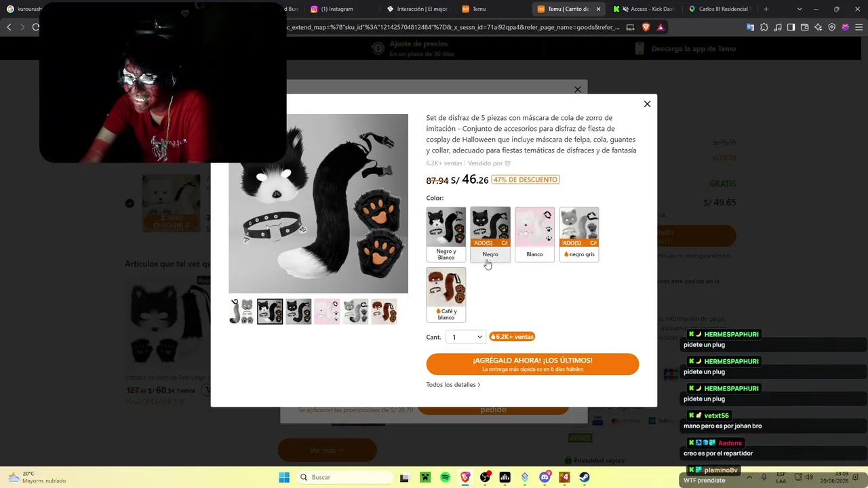Viewport: 868px width, 488px height.
Task: Select the Negro y Blanco color option
Action: tap(446, 235)
